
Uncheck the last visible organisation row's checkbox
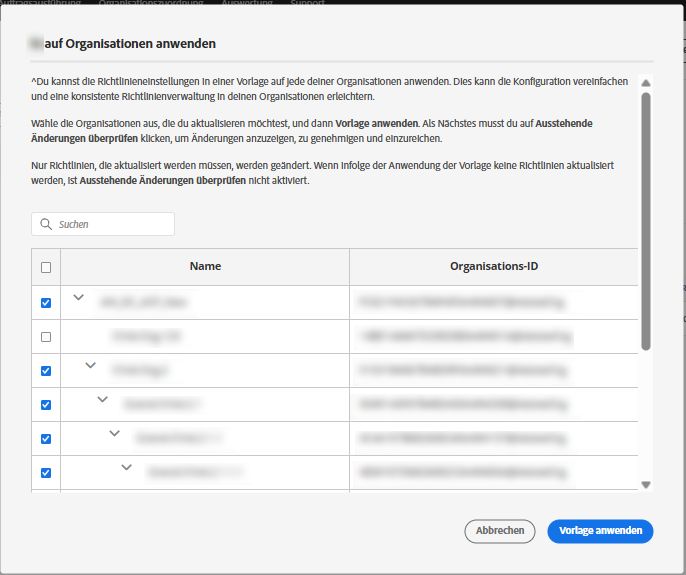tap(46, 473)
